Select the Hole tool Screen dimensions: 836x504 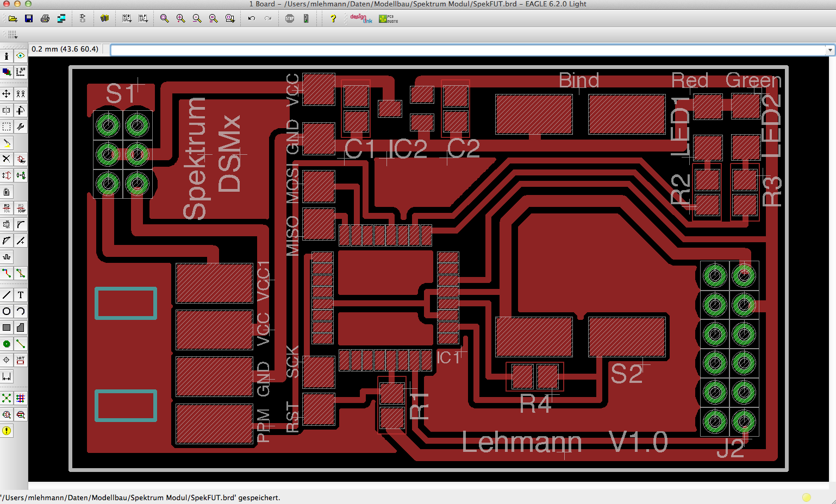(7, 360)
